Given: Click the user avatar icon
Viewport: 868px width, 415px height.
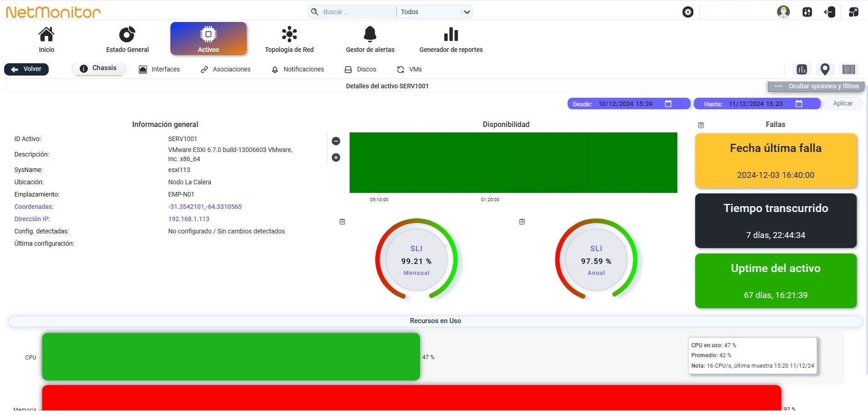Looking at the screenshot, I should click(x=783, y=12).
